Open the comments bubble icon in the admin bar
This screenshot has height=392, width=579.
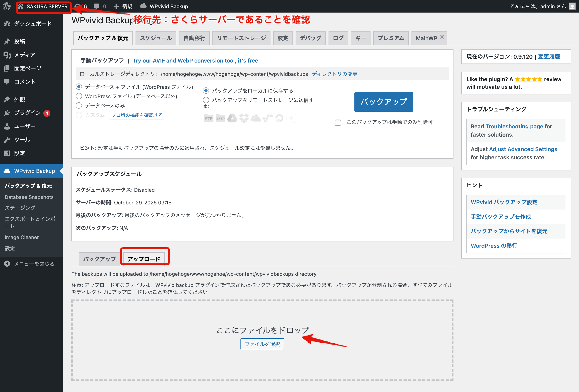coord(97,6)
